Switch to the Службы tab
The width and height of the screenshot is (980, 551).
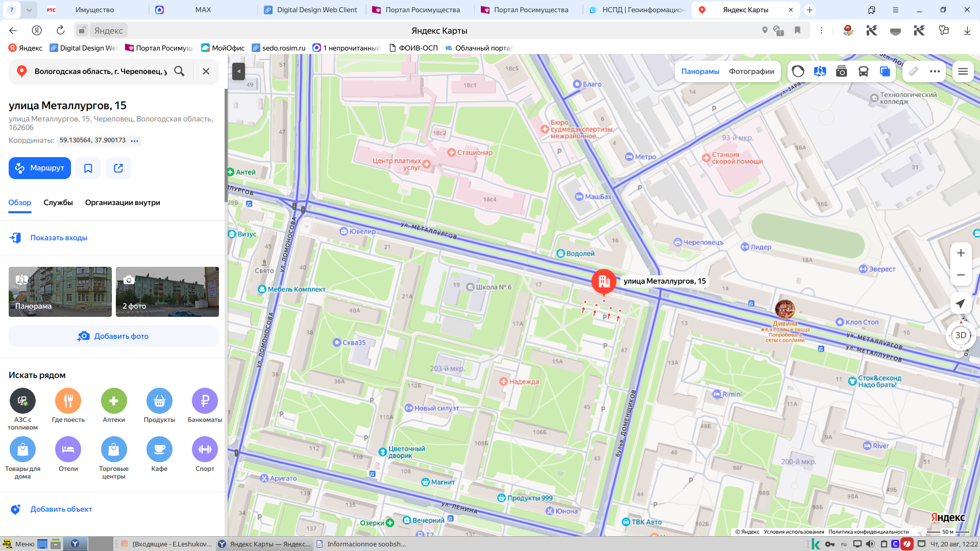click(x=58, y=203)
